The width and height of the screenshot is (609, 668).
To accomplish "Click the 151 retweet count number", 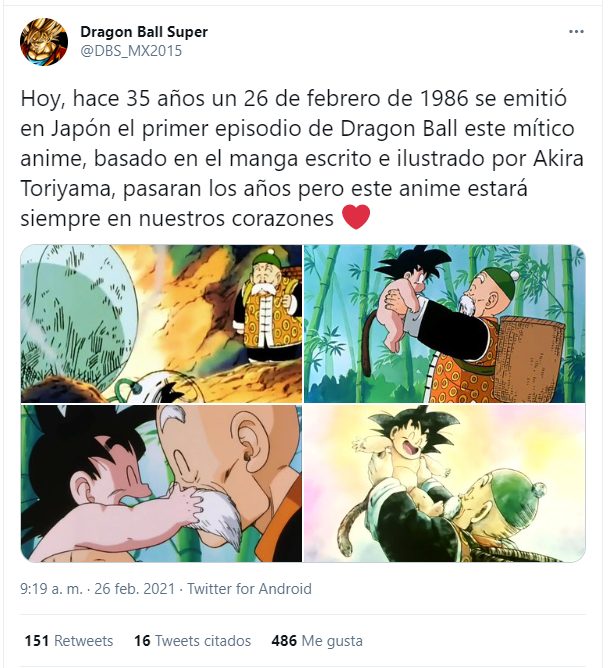I will (x=37, y=641).
